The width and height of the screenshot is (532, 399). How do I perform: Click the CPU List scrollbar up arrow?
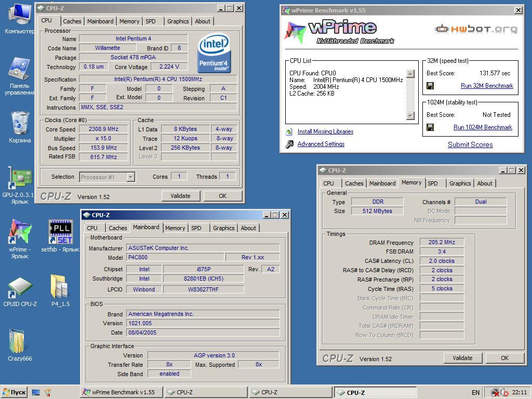click(x=410, y=74)
